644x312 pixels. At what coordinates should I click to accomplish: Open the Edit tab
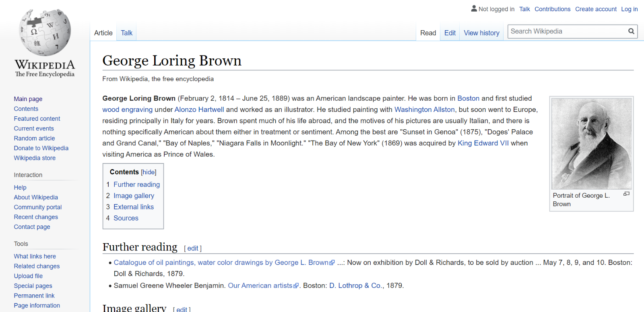(x=450, y=33)
